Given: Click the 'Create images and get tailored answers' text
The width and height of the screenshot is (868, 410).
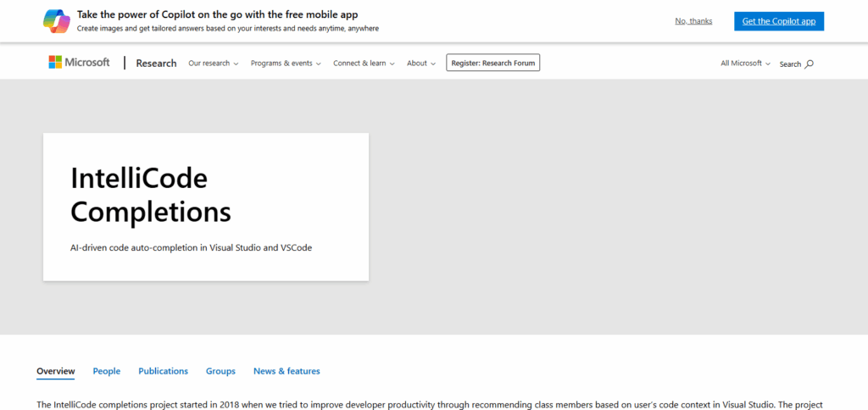Looking at the screenshot, I should pos(227,28).
